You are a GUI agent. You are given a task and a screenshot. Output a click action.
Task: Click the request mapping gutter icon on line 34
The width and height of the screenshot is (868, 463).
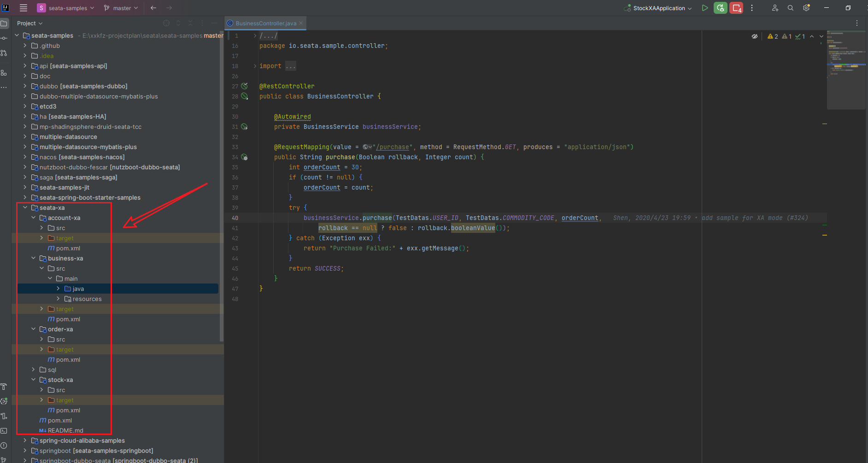(245, 157)
